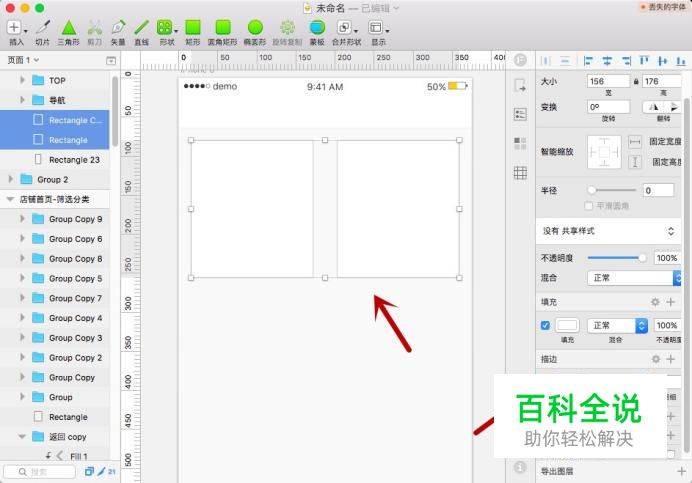692x483 pixels.
Task: Open the white fill color swatch
Action: [x=567, y=325]
